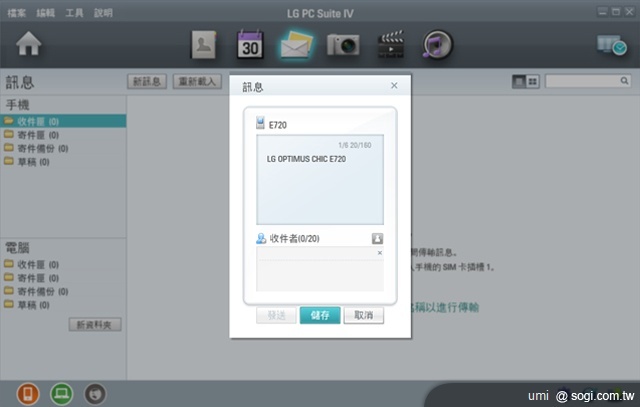The height and width of the screenshot is (407, 640).
Task: Click the grey round icon in bottom bar
Action: click(x=95, y=394)
